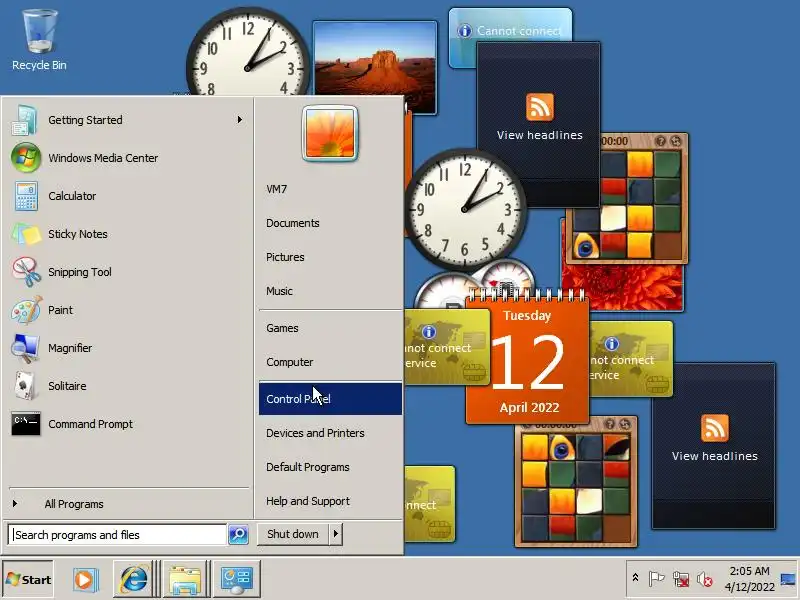800x600 pixels.
Task: Click the magnifier search button
Action: click(x=238, y=535)
